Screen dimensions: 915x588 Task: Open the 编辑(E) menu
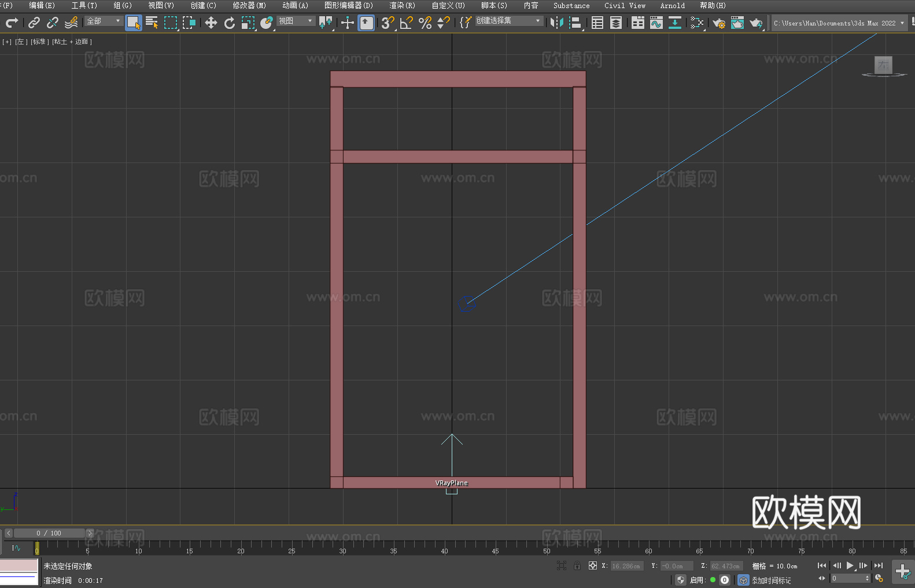point(42,5)
